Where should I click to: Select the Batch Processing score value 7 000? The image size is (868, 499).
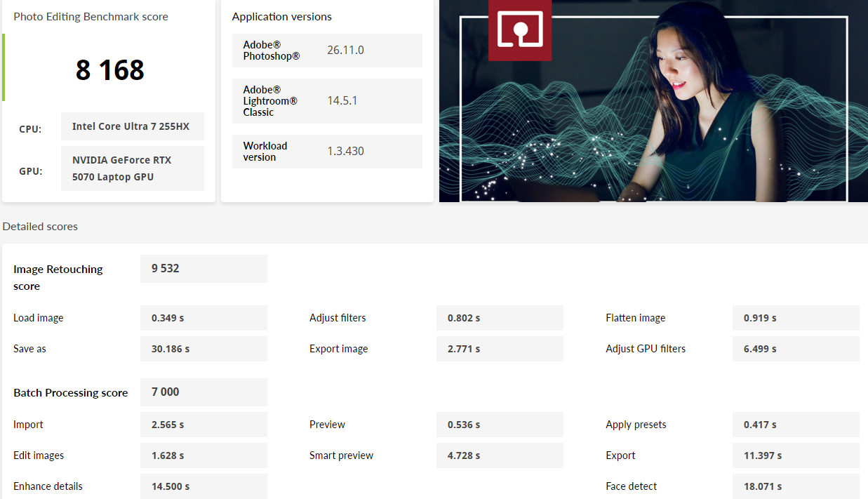203,392
